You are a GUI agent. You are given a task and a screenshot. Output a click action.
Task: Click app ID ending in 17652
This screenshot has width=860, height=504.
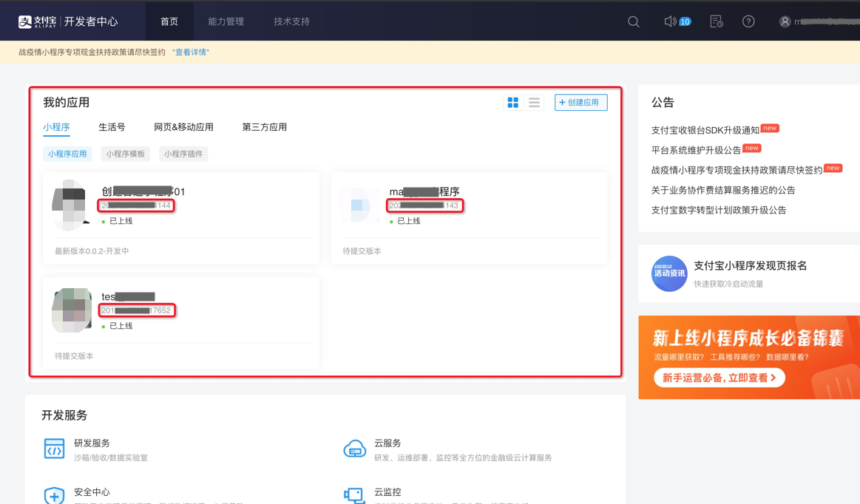point(137,310)
